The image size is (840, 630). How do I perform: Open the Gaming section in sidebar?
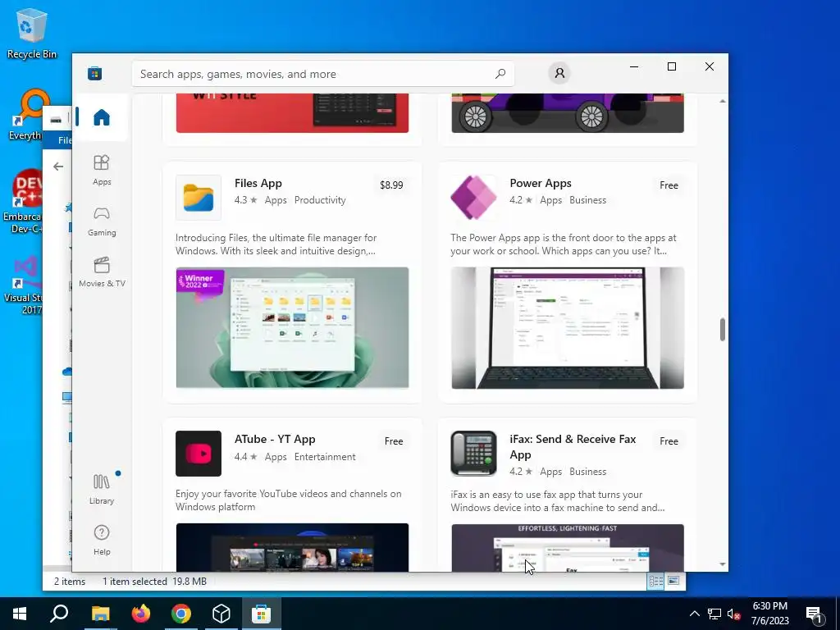point(101,221)
